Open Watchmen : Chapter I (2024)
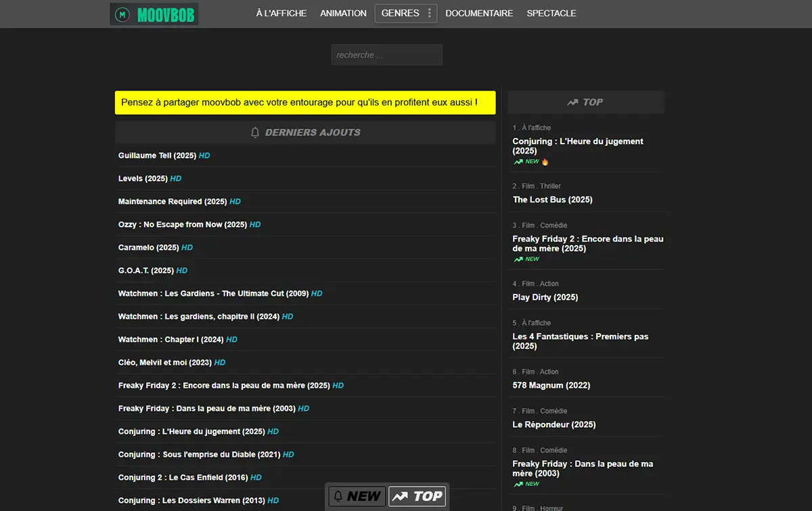812x511 pixels. pyautogui.click(x=171, y=340)
